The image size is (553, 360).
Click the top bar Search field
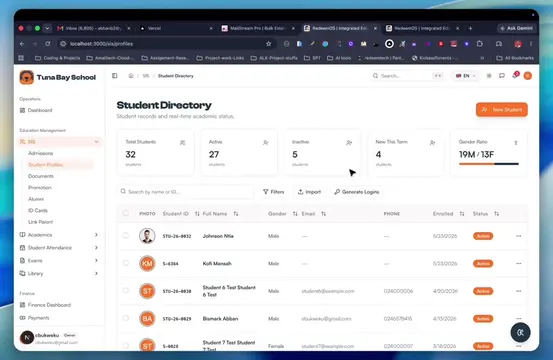point(408,76)
